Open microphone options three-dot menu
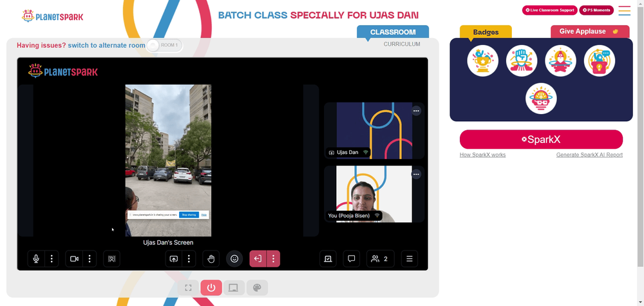This screenshot has height=306, width=644. click(x=52, y=259)
